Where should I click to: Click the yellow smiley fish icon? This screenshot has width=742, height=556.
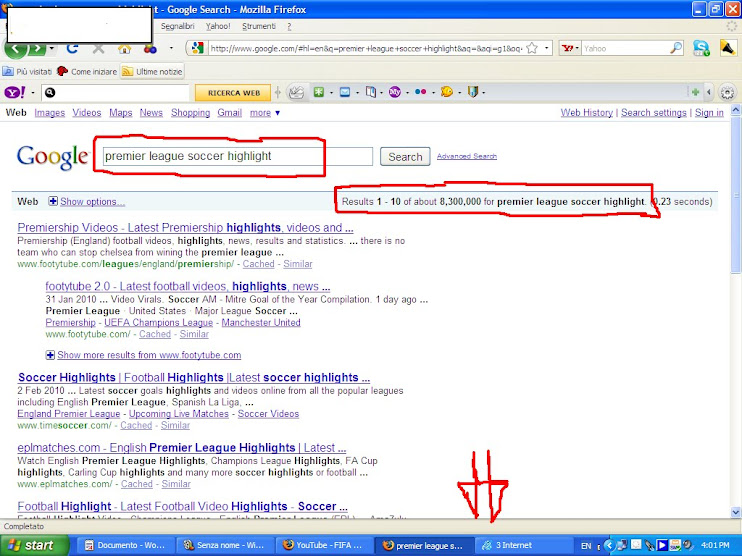click(447, 92)
